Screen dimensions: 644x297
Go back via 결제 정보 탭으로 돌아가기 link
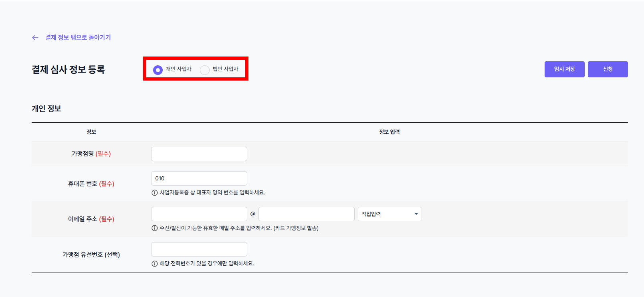pyautogui.click(x=78, y=37)
